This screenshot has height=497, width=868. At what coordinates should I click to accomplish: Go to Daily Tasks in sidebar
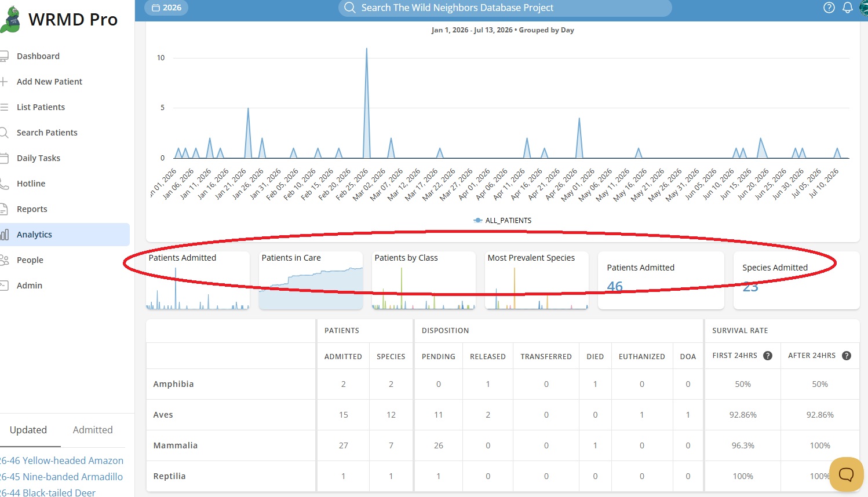tap(38, 158)
